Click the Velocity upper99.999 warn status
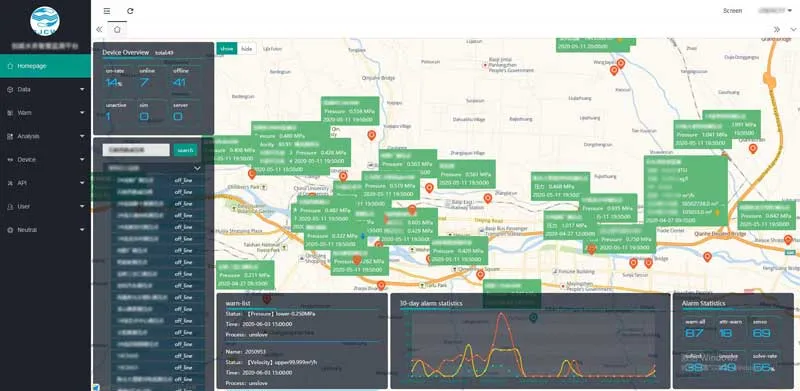 click(x=271, y=362)
